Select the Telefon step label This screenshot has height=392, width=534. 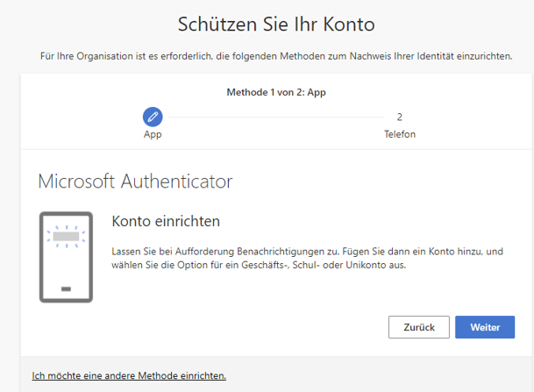pos(399,135)
